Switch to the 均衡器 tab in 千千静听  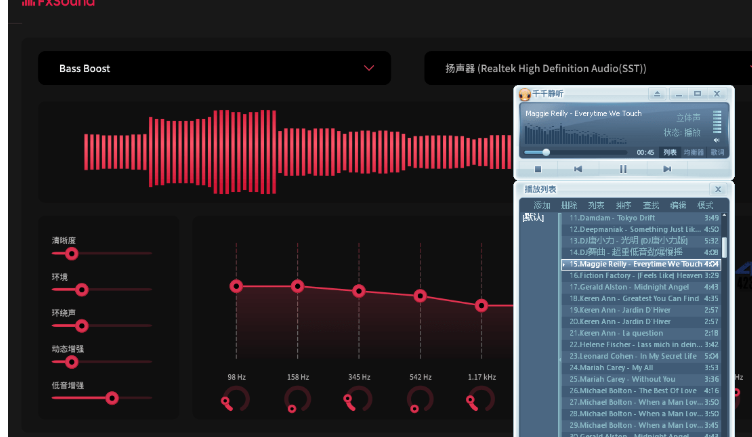[693, 153]
